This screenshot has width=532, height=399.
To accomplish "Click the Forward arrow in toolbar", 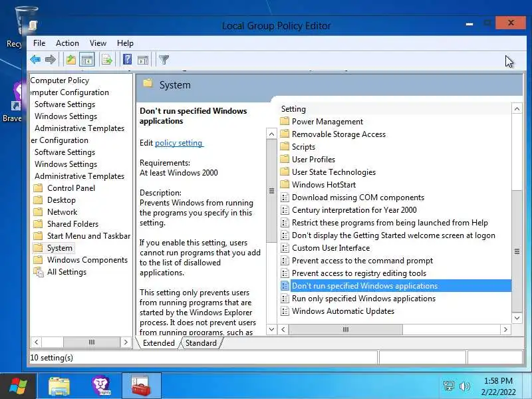I will pos(51,60).
